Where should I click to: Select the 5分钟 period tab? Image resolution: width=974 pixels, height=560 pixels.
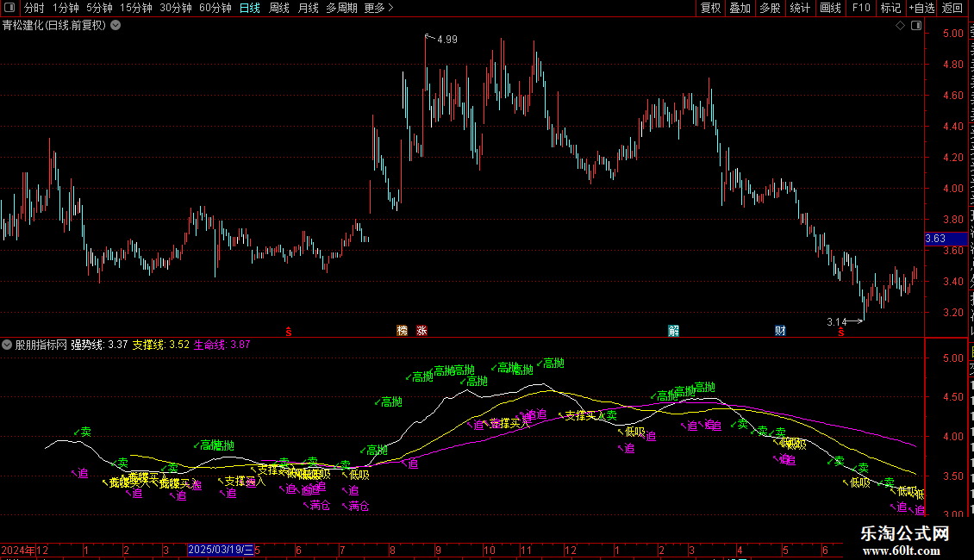tap(99, 8)
